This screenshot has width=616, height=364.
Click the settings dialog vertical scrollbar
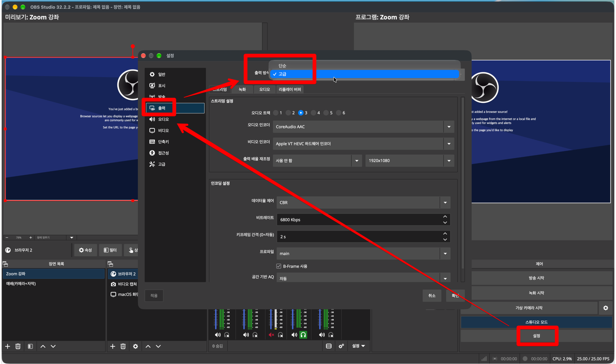pyautogui.click(x=463, y=189)
